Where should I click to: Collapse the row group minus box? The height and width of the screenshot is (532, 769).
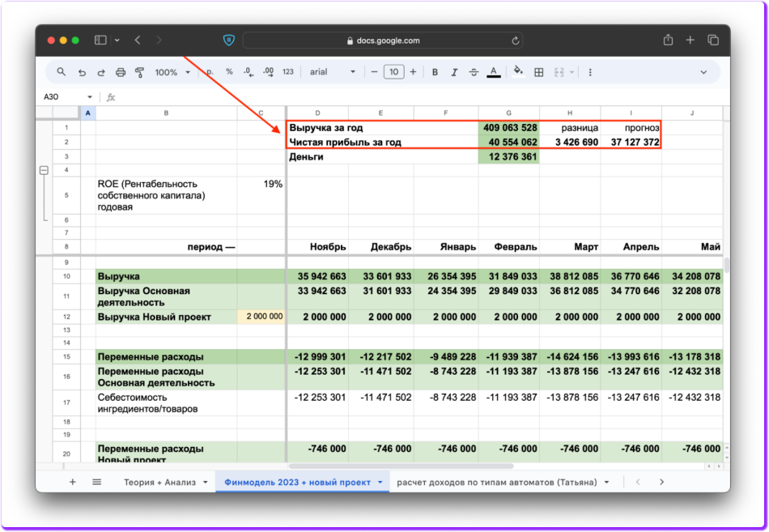[x=45, y=170]
